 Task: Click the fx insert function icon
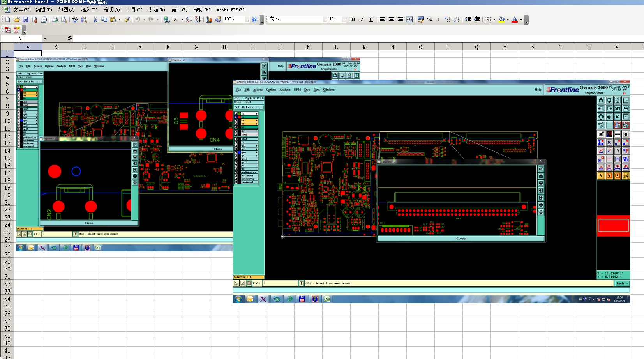click(x=70, y=39)
